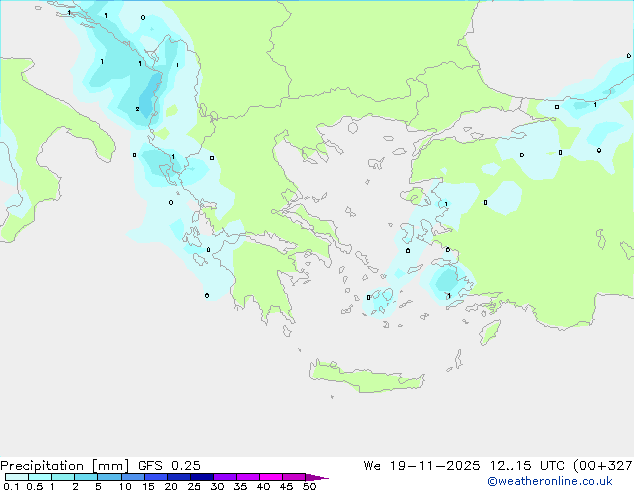
Task: Select the legend swatch between 2 and 5
Action: pyautogui.click(x=86, y=477)
